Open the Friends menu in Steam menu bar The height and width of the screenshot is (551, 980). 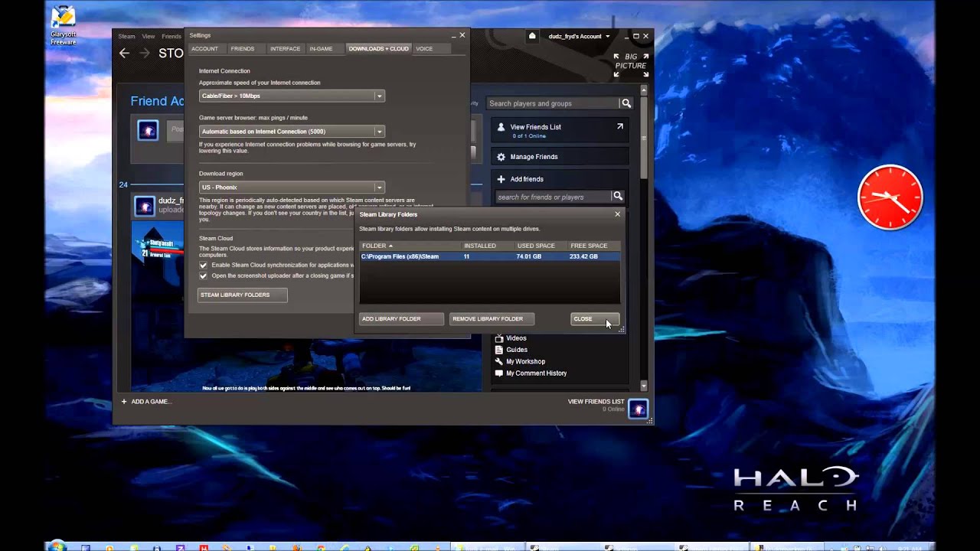click(171, 36)
